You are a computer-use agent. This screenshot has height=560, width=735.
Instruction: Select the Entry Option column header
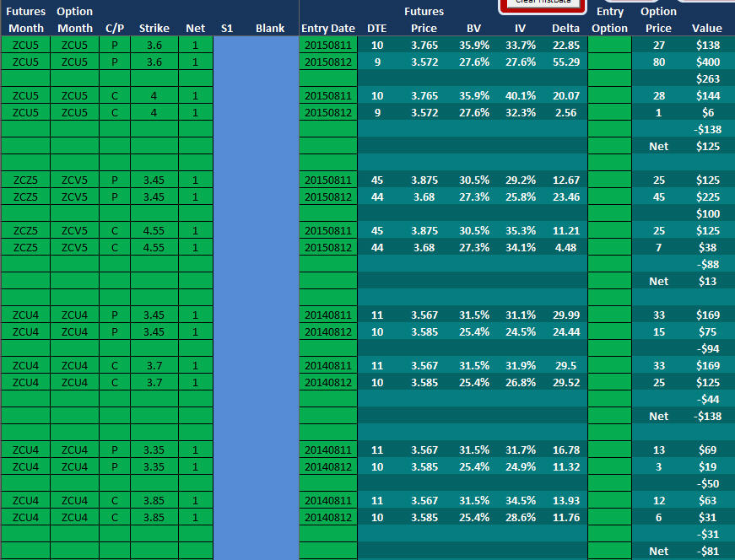610,19
